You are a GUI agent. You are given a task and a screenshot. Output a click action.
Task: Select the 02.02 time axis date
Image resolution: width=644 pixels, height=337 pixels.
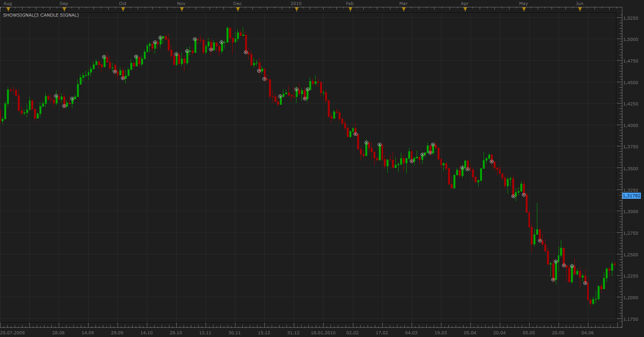coord(353,333)
